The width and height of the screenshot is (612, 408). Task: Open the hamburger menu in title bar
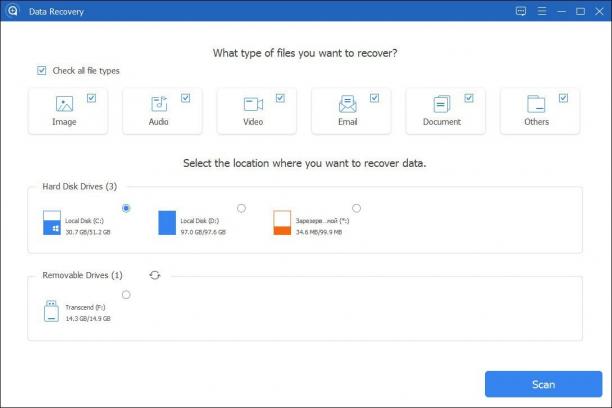pos(542,11)
